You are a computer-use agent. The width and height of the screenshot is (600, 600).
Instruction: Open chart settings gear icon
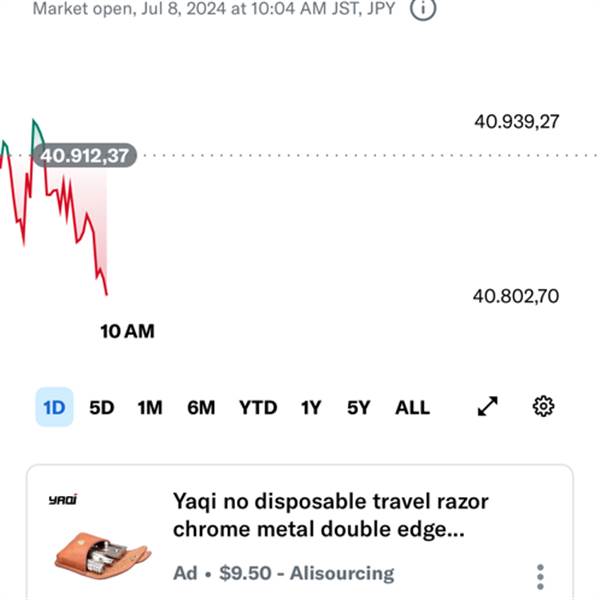click(x=543, y=406)
